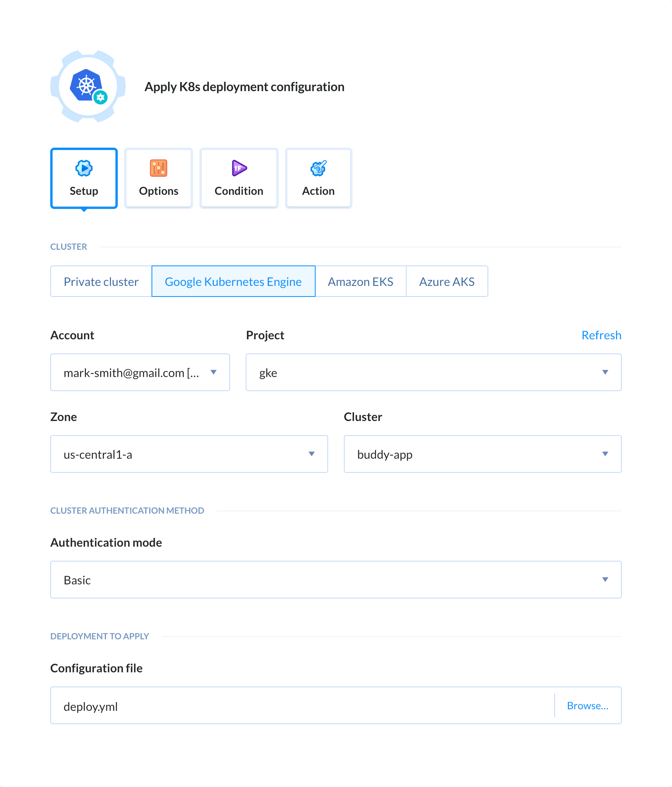Screen dimensions: 672x787
Task: Click the Refresh link
Action: point(601,335)
